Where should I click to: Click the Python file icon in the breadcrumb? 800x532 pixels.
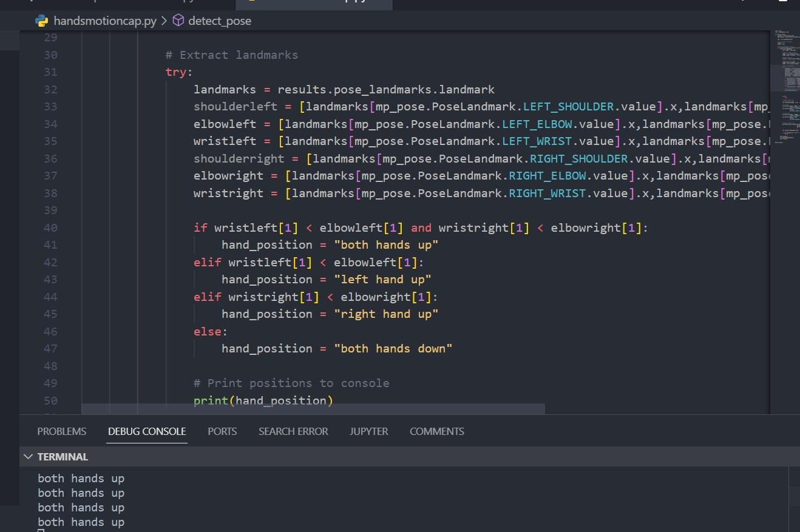coord(42,21)
